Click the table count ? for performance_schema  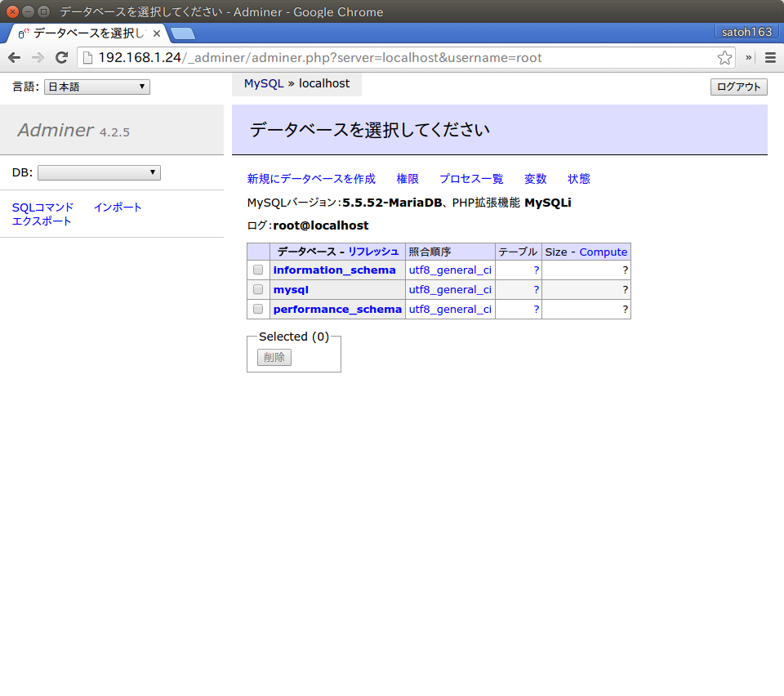click(536, 309)
